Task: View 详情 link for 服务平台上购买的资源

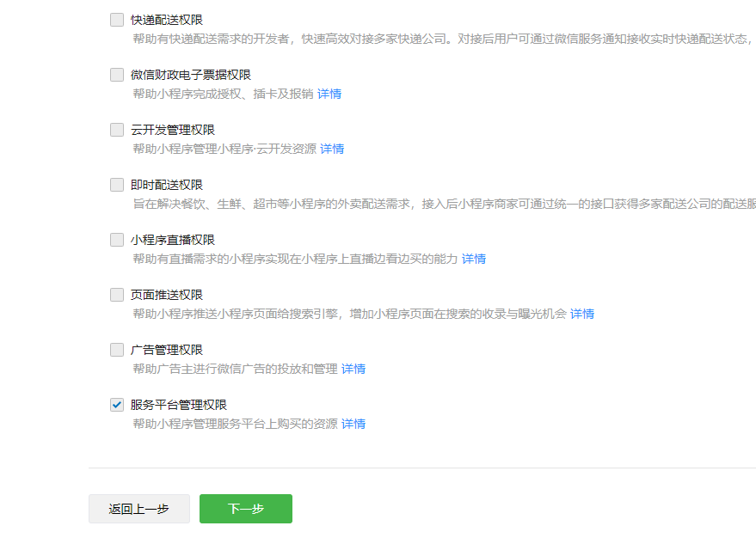Action: (353, 424)
